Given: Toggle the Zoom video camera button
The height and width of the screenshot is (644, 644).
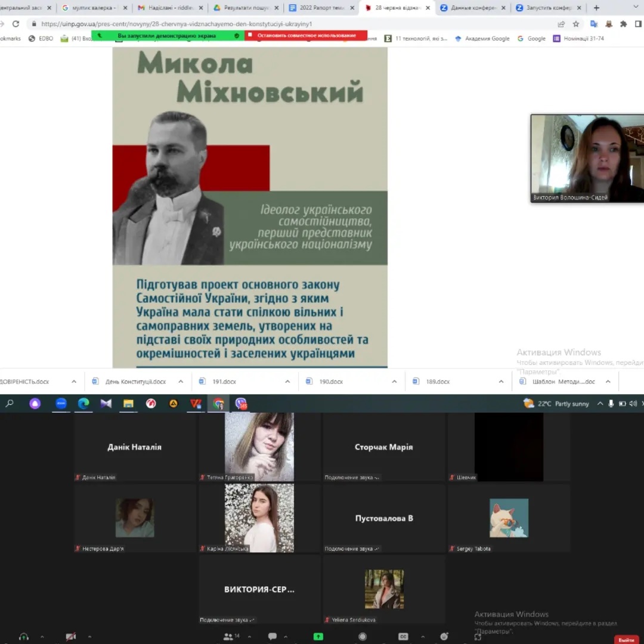Looking at the screenshot, I should pyautogui.click(x=70, y=636).
